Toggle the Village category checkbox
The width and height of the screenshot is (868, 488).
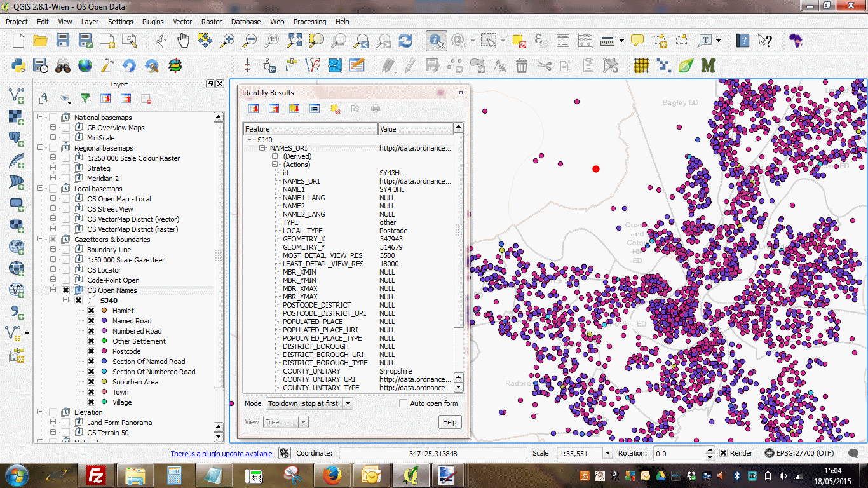91,402
